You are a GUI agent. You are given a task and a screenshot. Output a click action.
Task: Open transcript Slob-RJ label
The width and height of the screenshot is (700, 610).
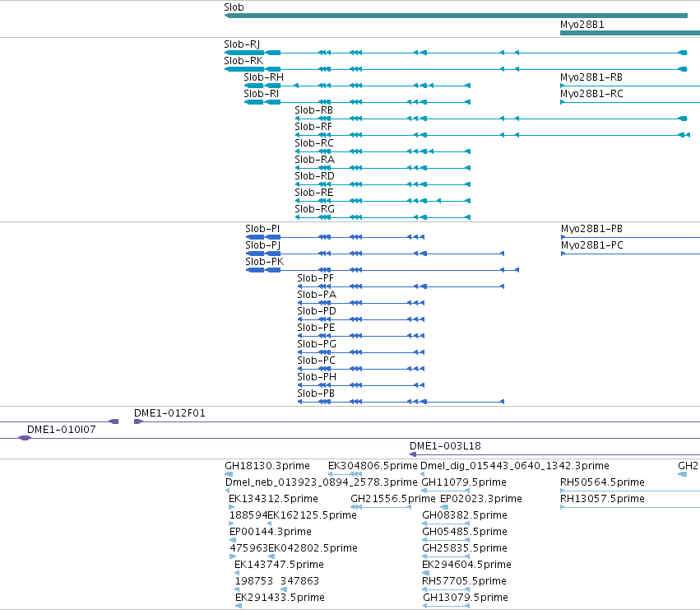click(242, 44)
